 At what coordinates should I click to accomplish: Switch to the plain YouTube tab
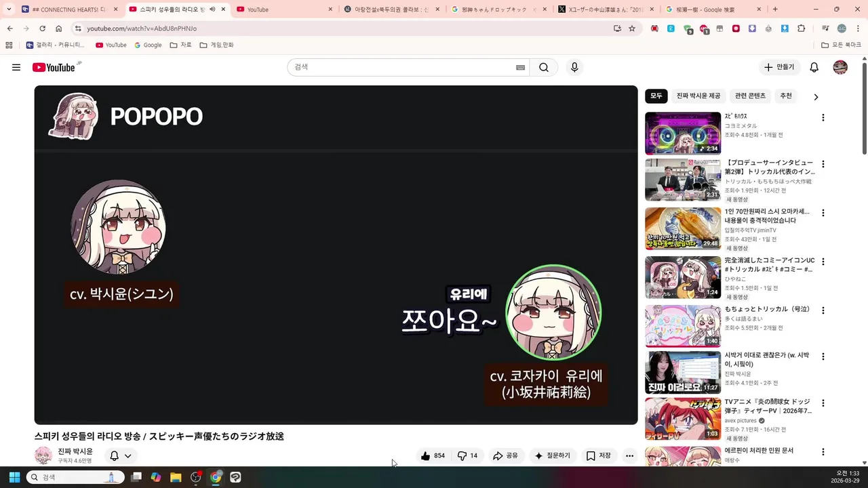pos(285,9)
